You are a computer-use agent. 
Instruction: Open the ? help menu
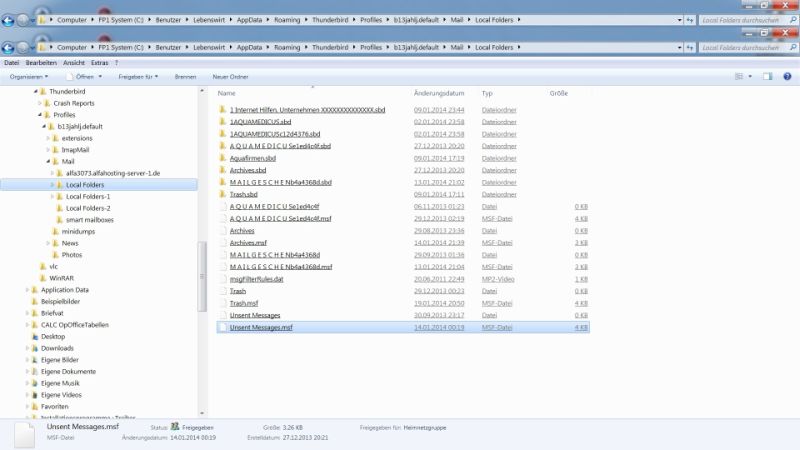(116, 63)
